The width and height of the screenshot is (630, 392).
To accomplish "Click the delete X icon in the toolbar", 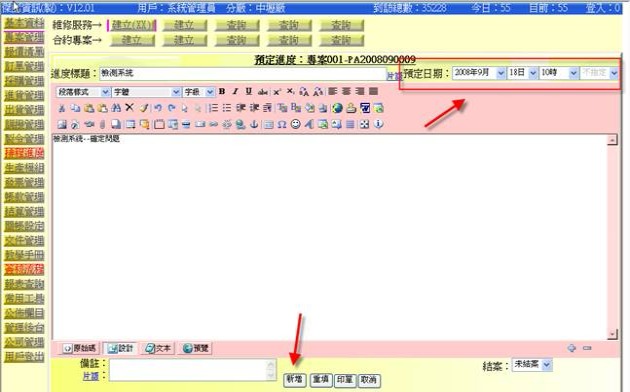I will [x=129, y=108].
